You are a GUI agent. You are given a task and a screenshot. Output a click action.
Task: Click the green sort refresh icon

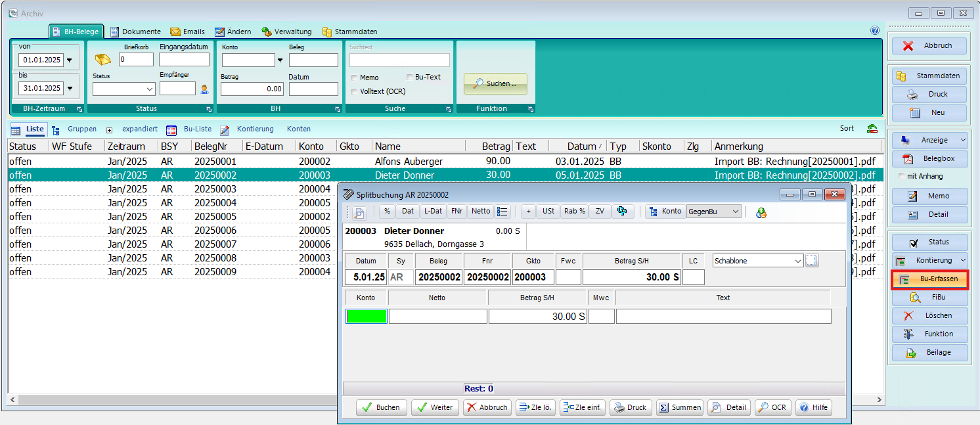(872, 129)
